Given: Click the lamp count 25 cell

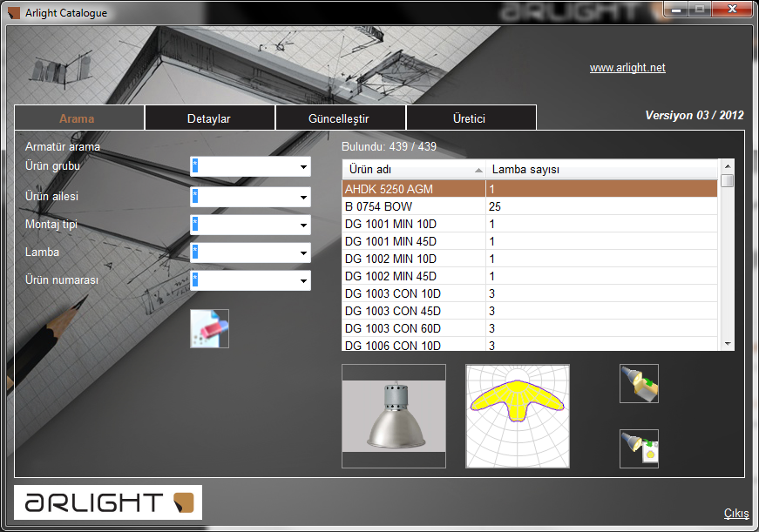Looking at the screenshot, I should click(x=601, y=206).
